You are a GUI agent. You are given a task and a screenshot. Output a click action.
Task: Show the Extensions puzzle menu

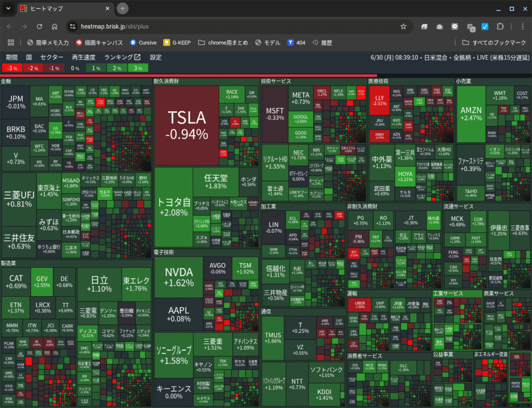click(x=500, y=27)
